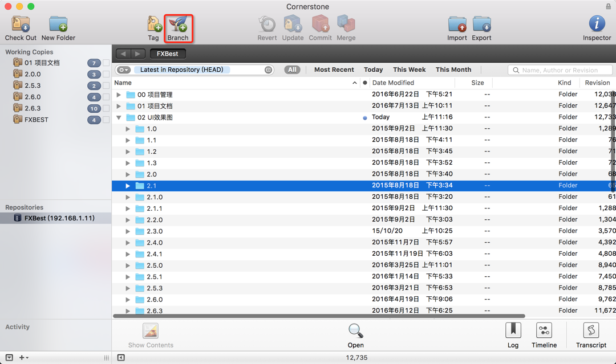Click the Open magnifier icon

click(355, 330)
